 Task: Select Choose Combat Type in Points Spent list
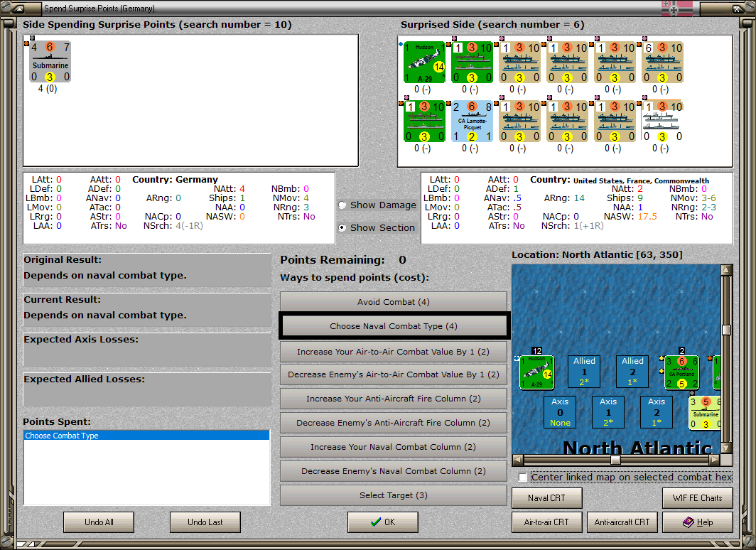tap(146, 436)
